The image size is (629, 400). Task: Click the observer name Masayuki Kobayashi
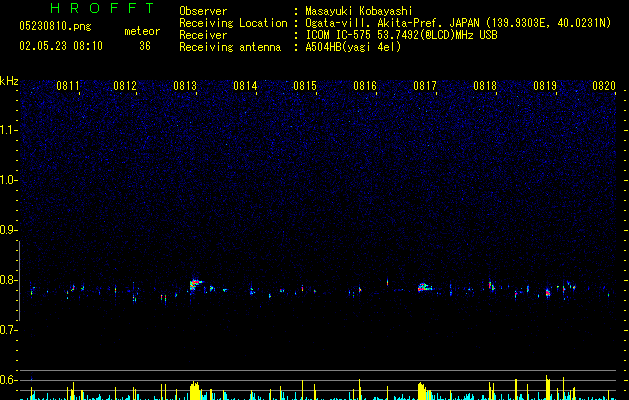click(359, 11)
